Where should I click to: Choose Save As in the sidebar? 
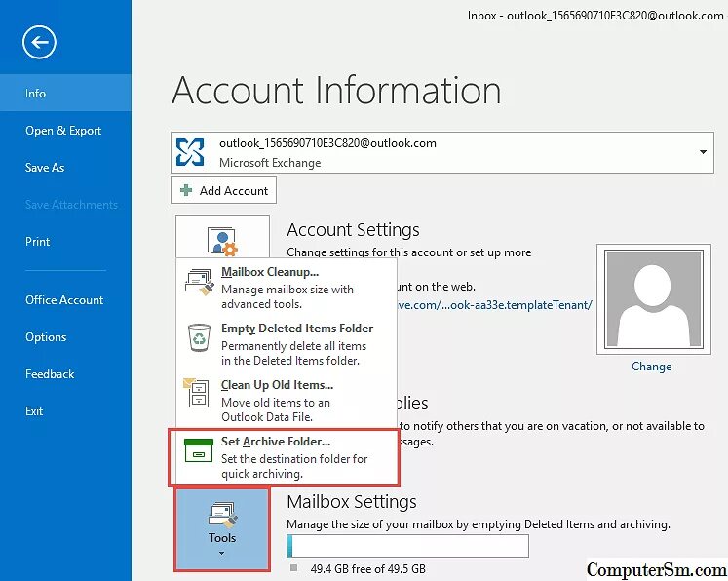65,168
